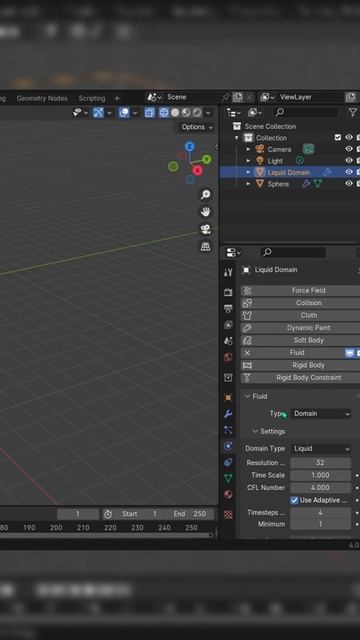The image size is (360, 640).
Task: Click the viewport pan hand icon
Action: tap(205, 211)
